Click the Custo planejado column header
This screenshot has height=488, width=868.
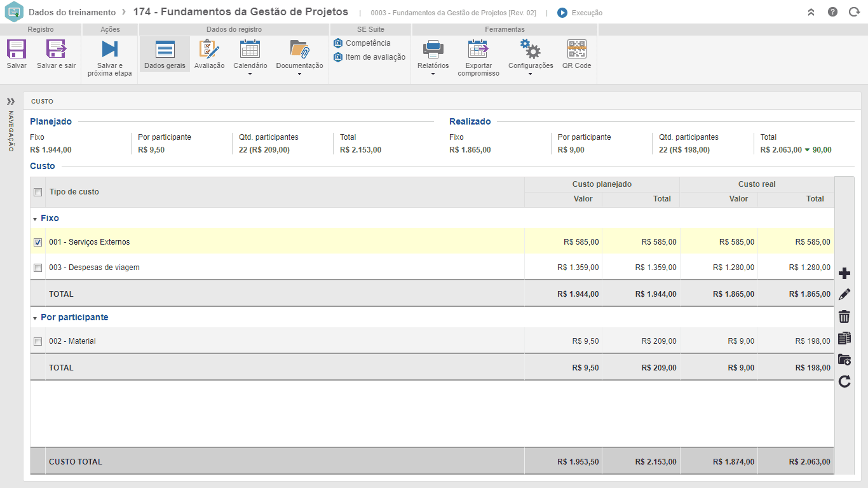tap(602, 184)
